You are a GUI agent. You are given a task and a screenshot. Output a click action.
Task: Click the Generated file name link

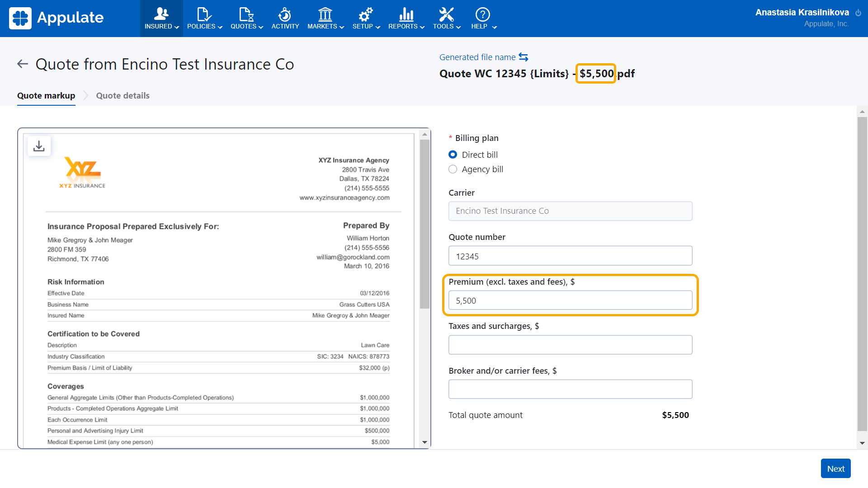point(477,57)
